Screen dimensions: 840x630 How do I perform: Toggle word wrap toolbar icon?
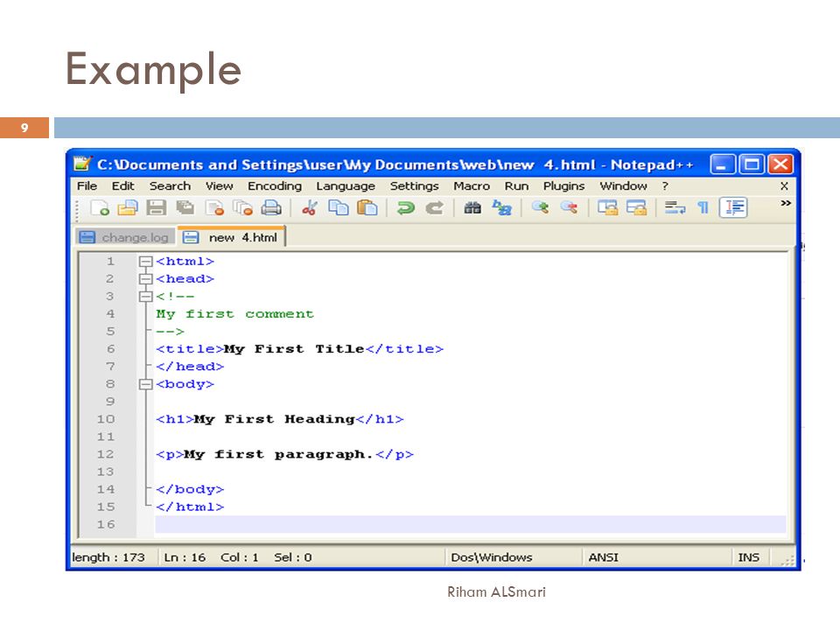675,208
